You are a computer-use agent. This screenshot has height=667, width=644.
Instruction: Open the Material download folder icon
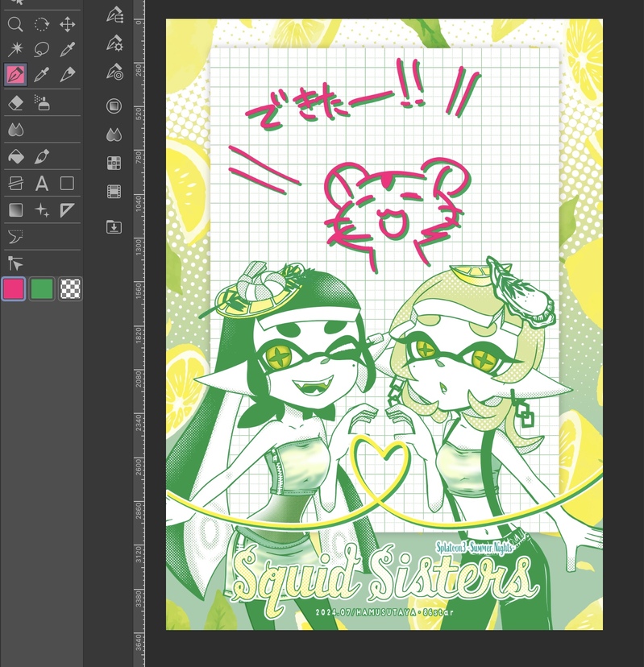[114, 226]
